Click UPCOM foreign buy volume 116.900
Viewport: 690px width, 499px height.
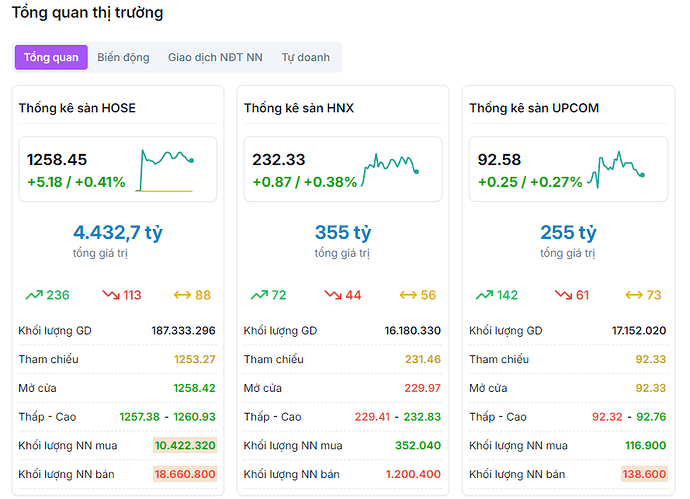tap(646, 445)
